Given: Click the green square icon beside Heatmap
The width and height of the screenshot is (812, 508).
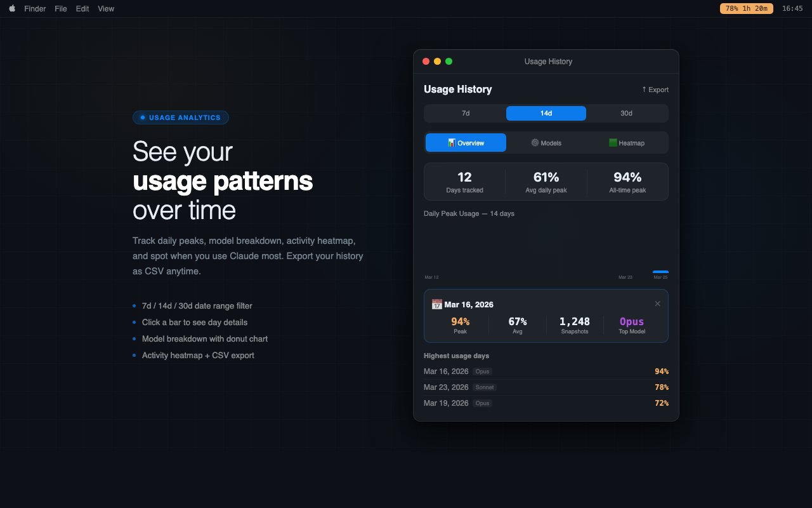Looking at the screenshot, I should 612,142.
